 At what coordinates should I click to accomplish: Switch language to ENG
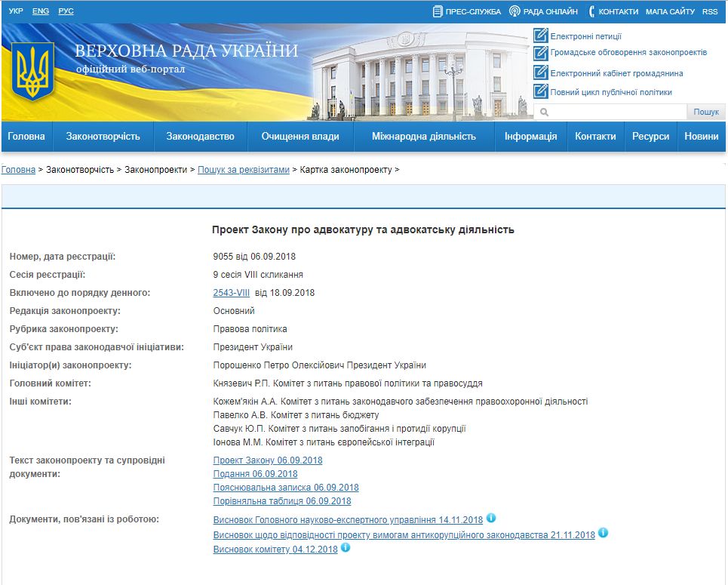(41, 11)
